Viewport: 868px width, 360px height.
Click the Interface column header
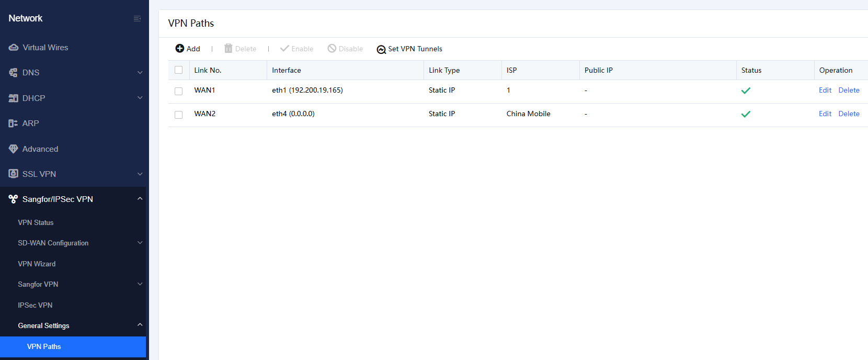[x=287, y=70]
